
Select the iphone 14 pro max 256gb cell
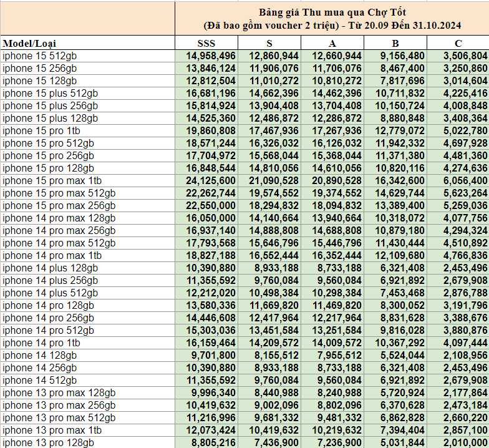(87, 231)
